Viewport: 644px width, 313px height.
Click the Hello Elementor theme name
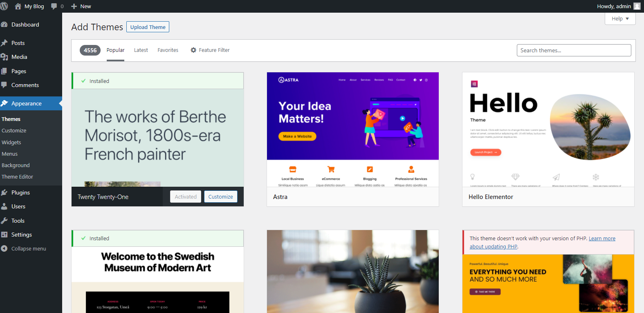click(x=491, y=197)
